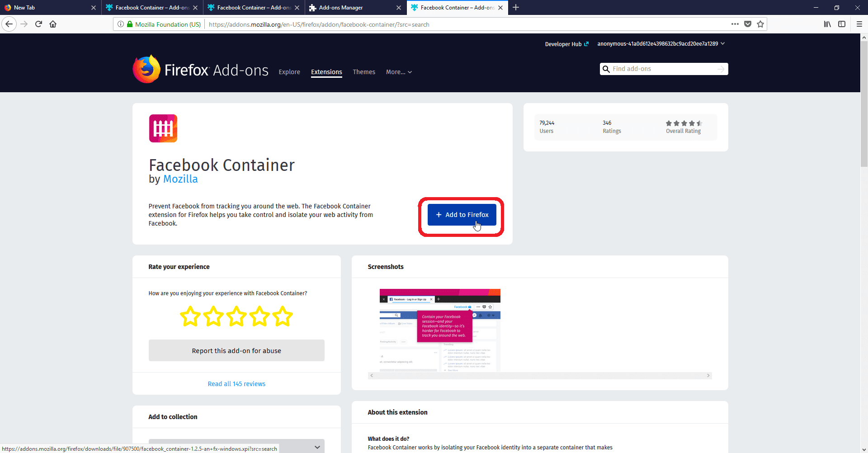The height and width of the screenshot is (453, 868).
Task: Click the page scrollbar down arrow
Action: click(864, 449)
